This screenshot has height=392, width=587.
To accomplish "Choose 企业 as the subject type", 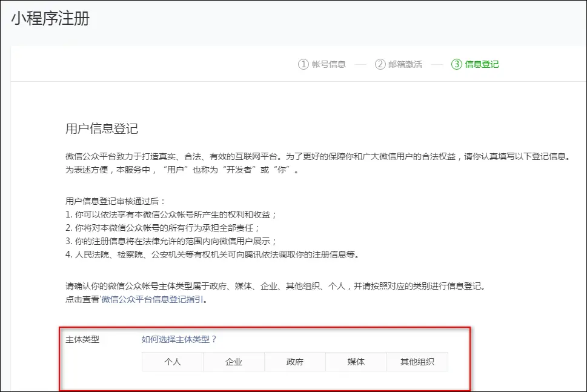I will coord(234,362).
